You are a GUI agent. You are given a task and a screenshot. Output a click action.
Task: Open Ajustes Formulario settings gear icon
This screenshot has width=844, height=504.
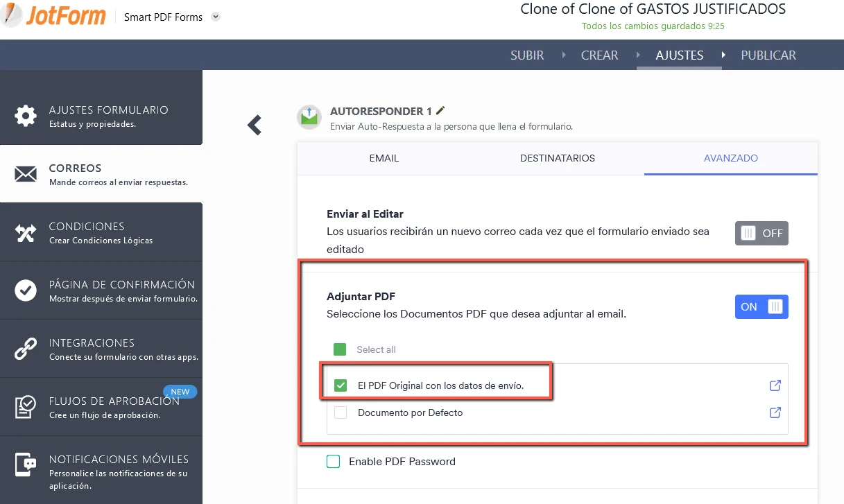25,116
